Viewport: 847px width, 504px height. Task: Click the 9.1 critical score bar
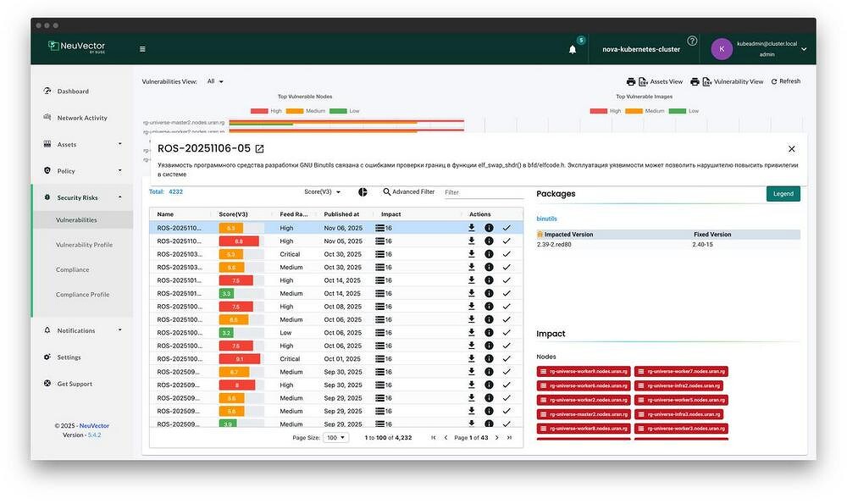(x=239, y=358)
